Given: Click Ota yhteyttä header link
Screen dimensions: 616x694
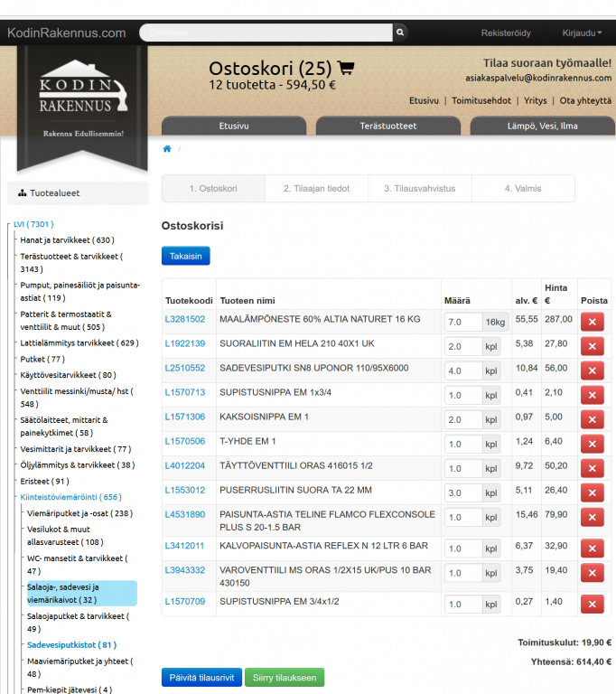Looking at the screenshot, I should 585,100.
